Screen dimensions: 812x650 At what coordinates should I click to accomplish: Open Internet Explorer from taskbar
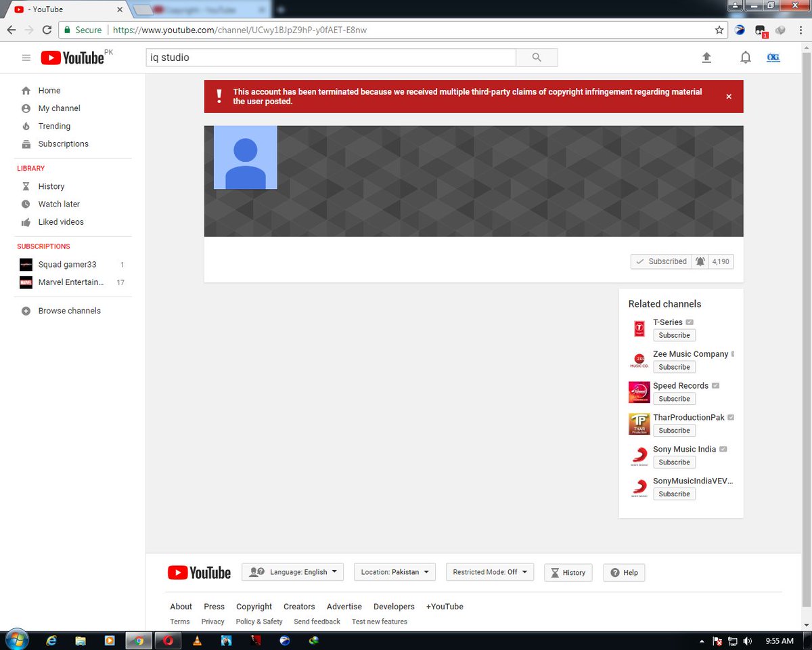pos(51,640)
